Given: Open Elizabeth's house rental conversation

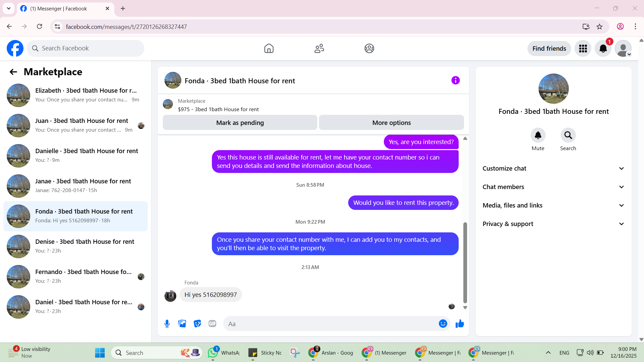Looking at the screenshot, I should click(76, 95).
